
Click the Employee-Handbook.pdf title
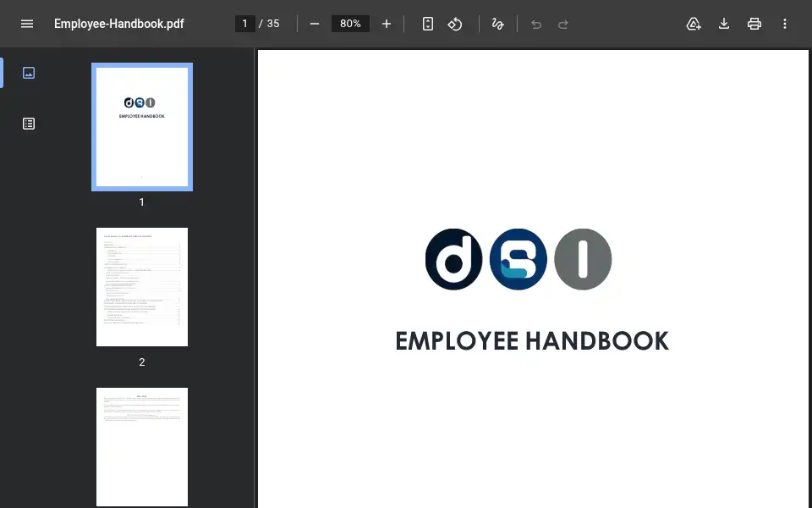(119, 24)
